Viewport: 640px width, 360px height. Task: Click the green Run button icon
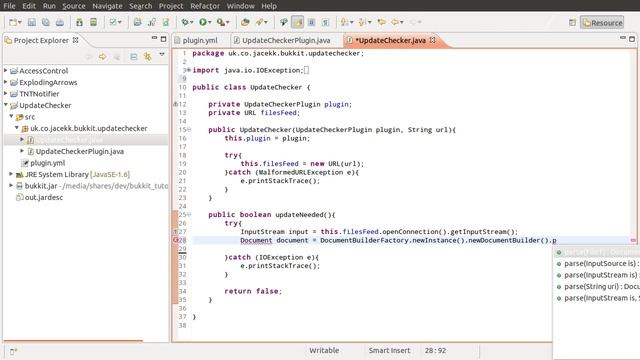point(203,22)
